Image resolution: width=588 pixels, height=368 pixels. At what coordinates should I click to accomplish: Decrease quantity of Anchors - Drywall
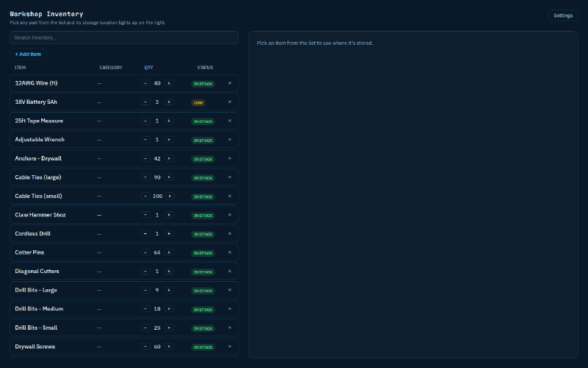pyautogui.click(x=145, y=158)
